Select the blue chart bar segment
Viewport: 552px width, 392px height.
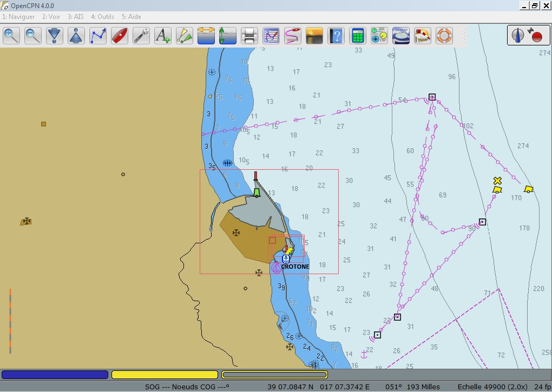[55, 375]
